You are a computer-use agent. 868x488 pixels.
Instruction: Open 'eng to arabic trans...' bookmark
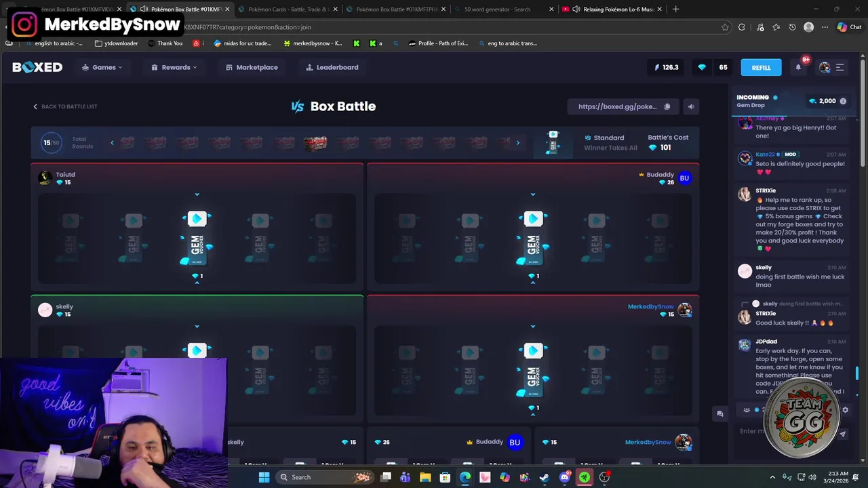pos(507,43)
